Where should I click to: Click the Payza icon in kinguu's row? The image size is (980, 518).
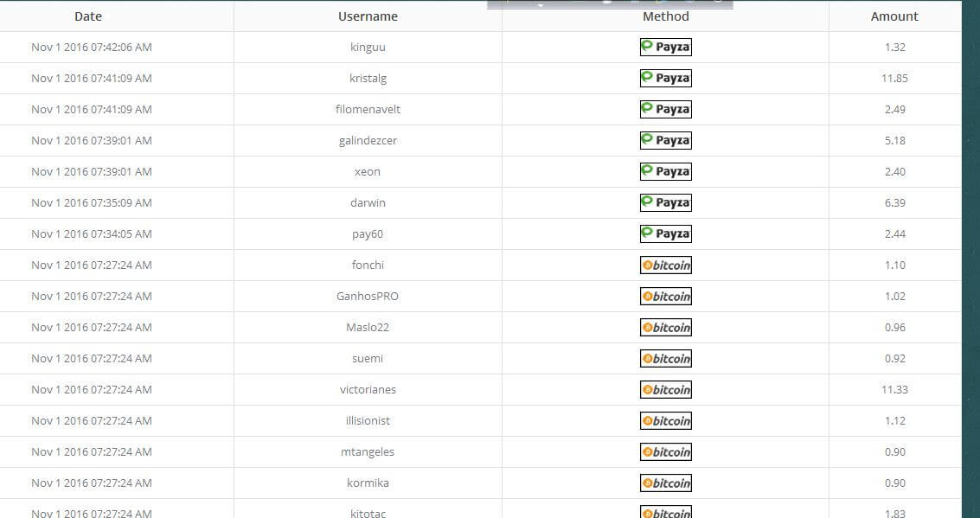tap(665, 47)
